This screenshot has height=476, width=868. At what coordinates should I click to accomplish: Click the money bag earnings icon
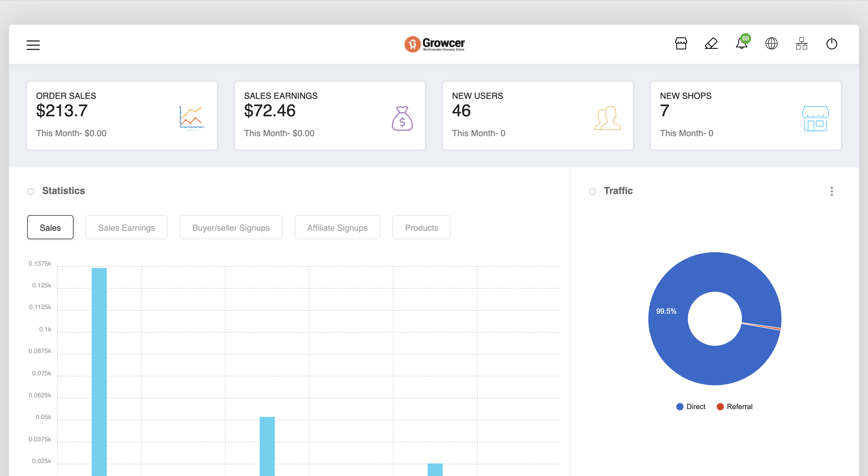point(402,118)
